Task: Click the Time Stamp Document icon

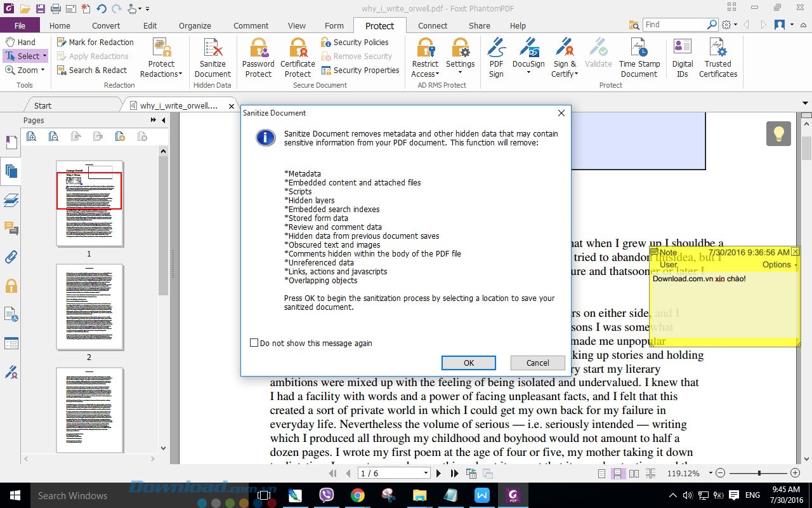Action: coord(639,50)
